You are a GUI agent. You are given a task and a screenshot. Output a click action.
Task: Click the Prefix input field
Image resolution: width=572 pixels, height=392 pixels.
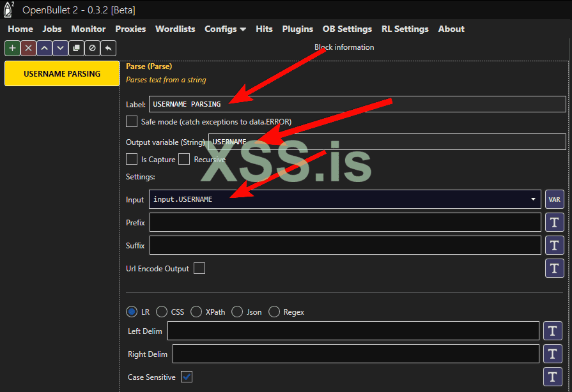point(345,222)
